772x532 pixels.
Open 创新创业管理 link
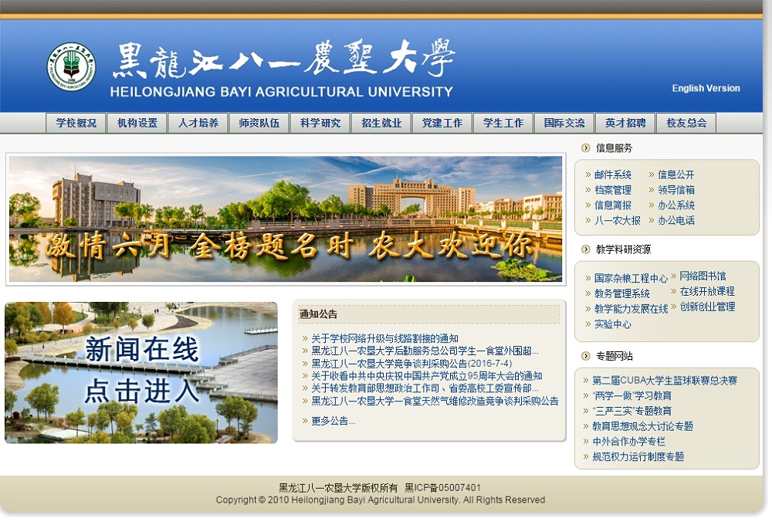[707, 307]
